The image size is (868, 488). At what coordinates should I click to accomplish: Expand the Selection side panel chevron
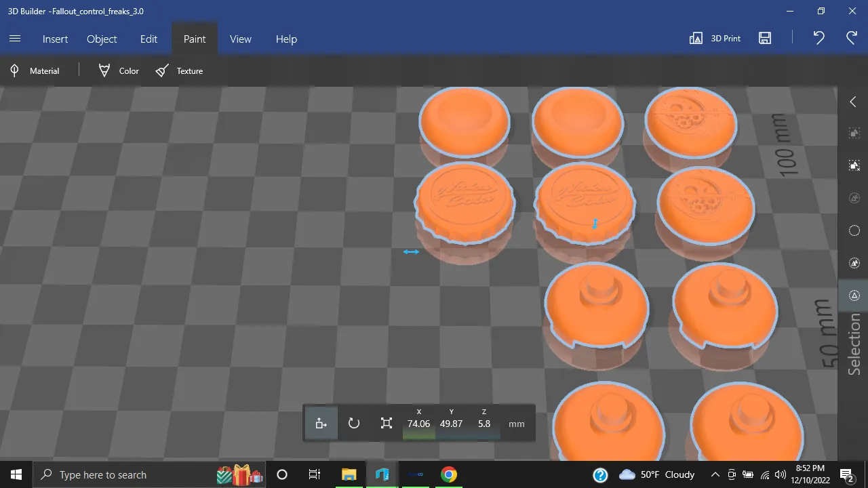coord(853,102)
